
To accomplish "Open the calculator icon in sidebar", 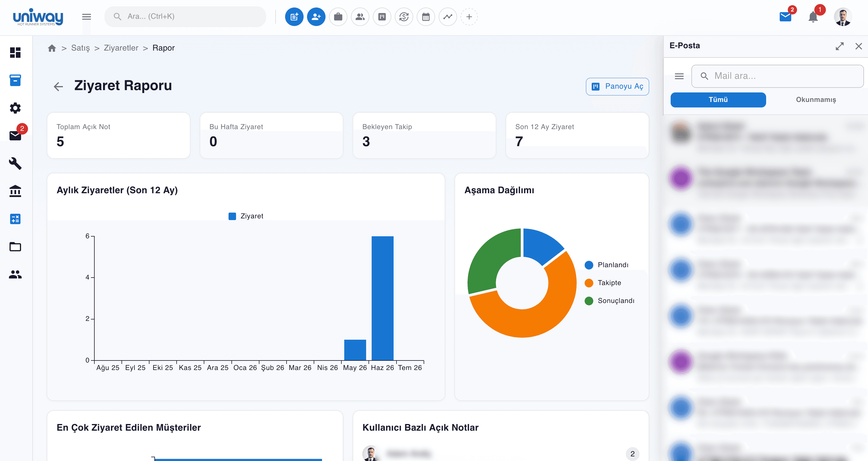I will point(15,219).
